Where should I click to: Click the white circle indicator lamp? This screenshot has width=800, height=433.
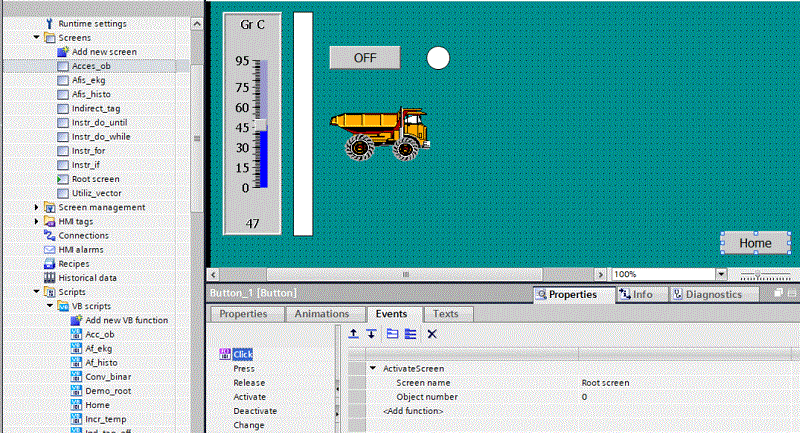click(438, 58)
